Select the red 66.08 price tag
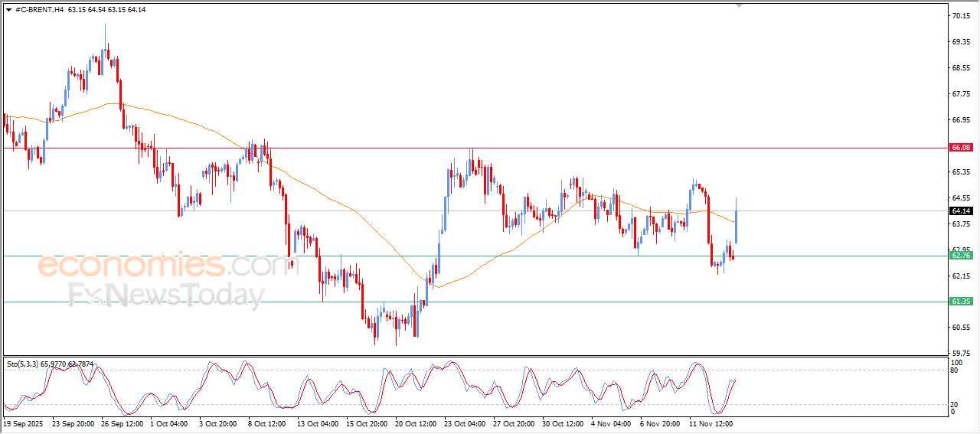 (961, 148)
